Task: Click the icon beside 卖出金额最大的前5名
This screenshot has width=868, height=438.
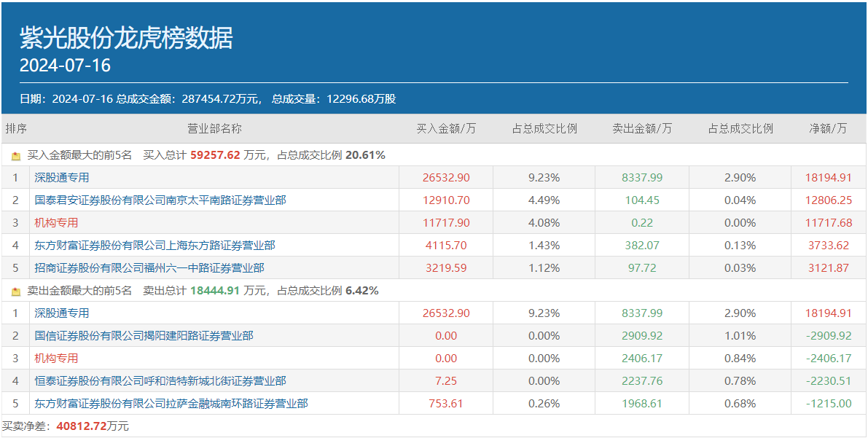Action: tap(16, 292)
